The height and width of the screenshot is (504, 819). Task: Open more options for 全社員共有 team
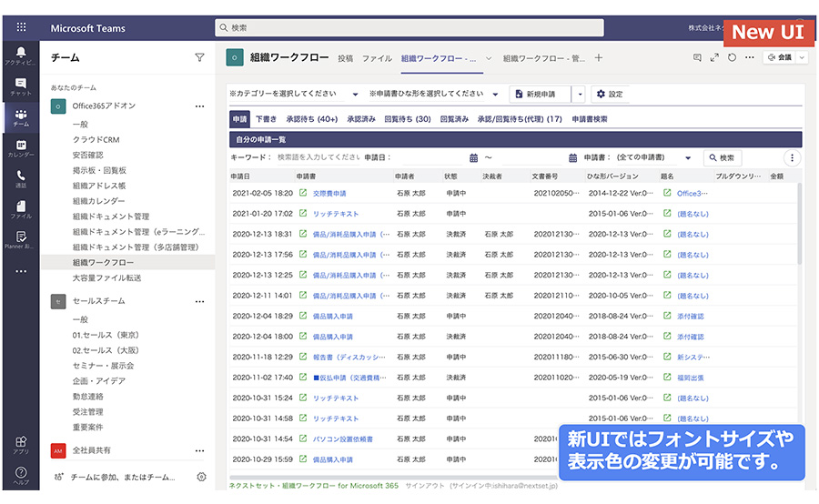(199, 450)
